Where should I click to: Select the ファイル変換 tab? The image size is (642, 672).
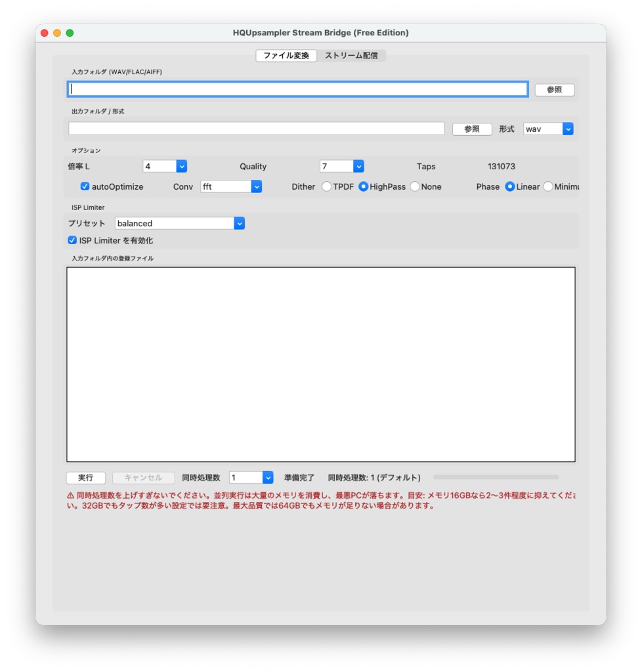[x=287, y=56]
